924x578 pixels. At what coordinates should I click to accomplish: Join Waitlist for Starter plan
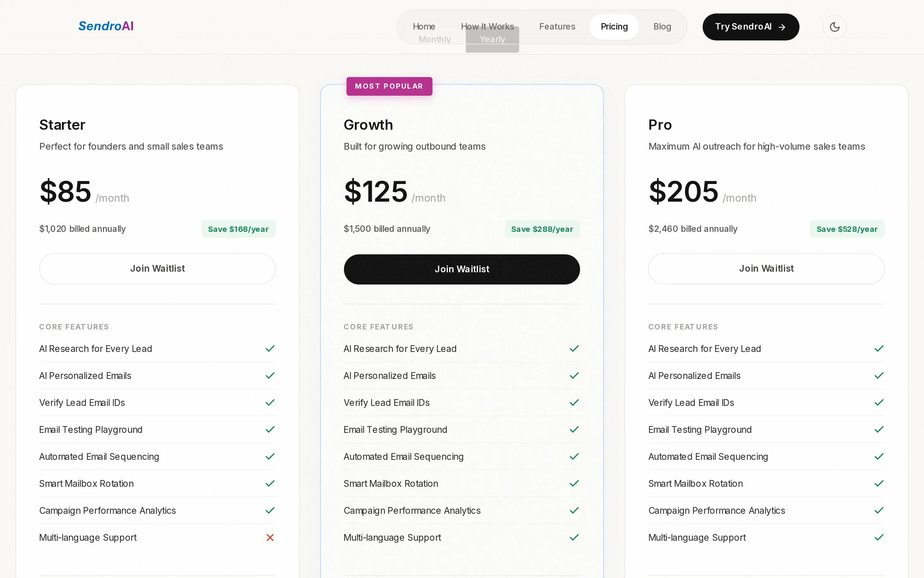(x=157, y=269)
